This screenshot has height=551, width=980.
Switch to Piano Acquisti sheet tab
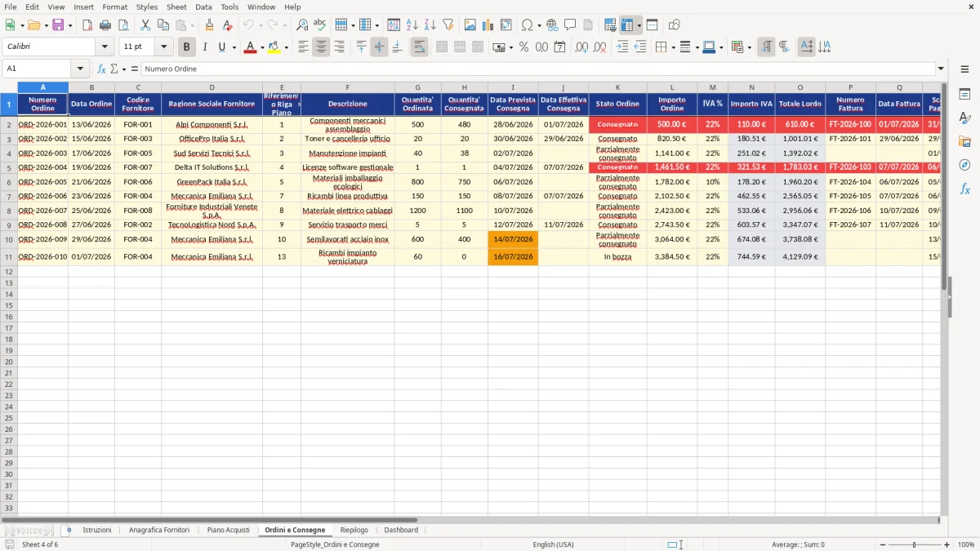[x=229, y=530]
